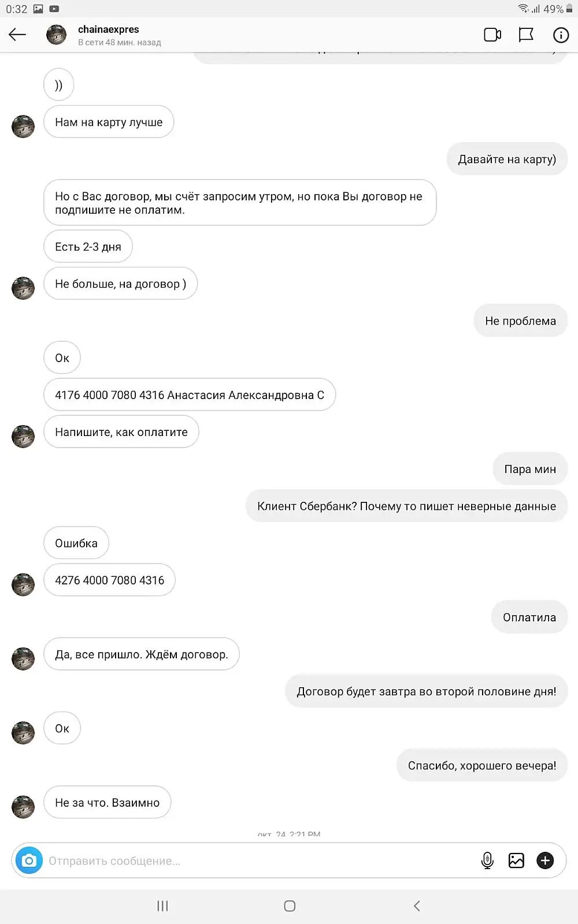Tap Android navigation back chevron
Viewport: 578px width, 924px height.
pyautogui.click(x=417, y=906)
